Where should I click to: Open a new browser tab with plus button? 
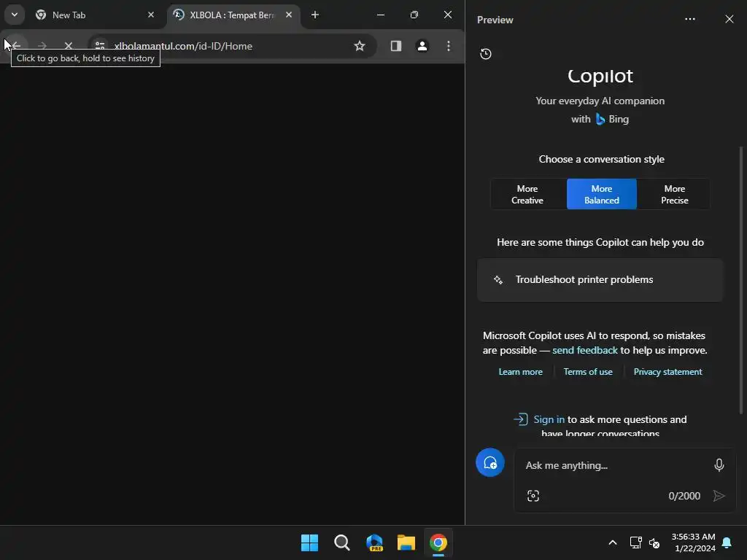[x=315, y=15]
